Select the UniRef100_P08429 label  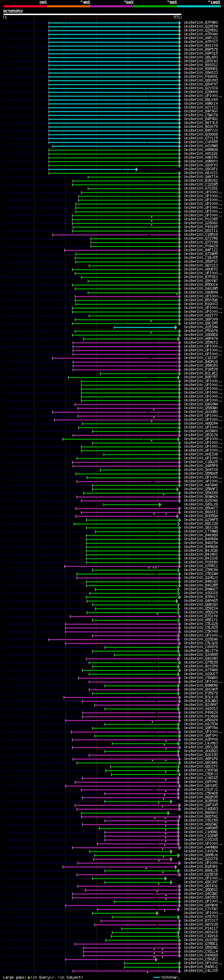(201, 246)
